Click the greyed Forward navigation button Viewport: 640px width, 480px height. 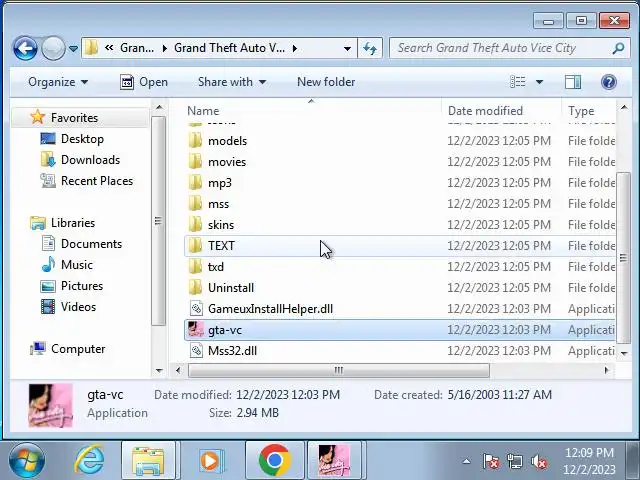point(53,48)
